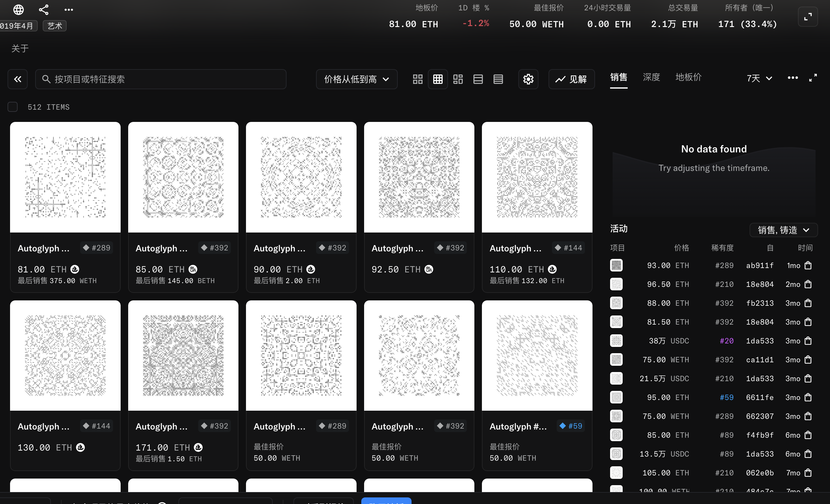Switch to the 地板价 chart tab
Image resolution: width=830 pixels, height=504 pixels.
click(688, 77)
